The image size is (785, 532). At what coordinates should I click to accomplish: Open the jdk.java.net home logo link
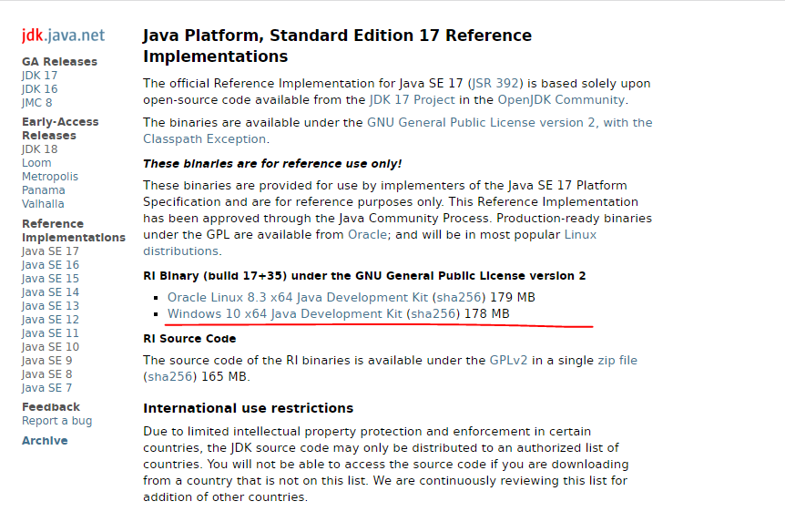[x=63, y=35]
